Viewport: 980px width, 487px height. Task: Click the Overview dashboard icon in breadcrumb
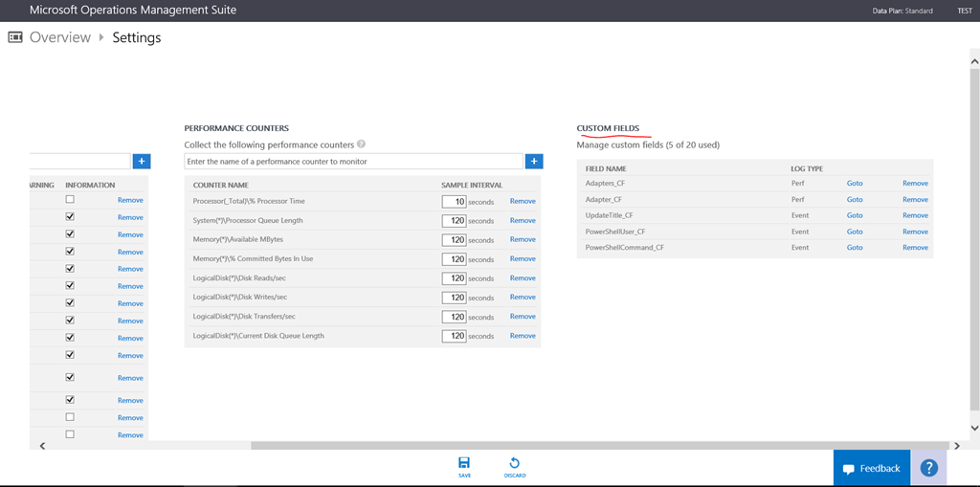tap(15, 37)
